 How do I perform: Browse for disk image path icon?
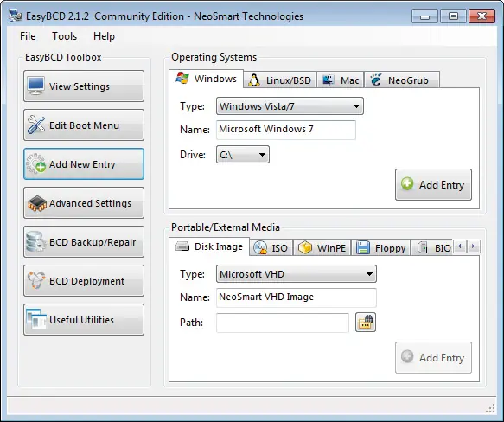[x=366, y=322]
